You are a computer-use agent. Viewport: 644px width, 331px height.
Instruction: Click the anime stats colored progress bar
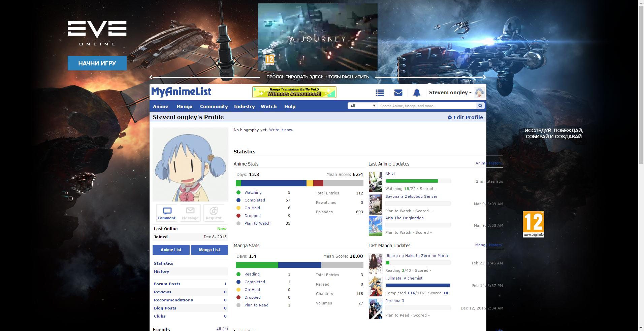point(299,183)
